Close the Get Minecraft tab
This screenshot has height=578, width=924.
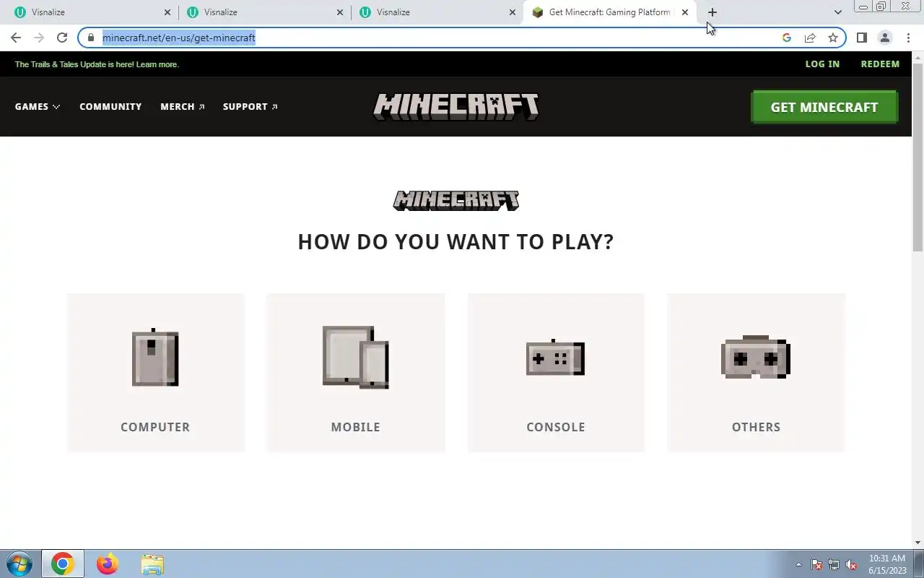coord(685,12)
